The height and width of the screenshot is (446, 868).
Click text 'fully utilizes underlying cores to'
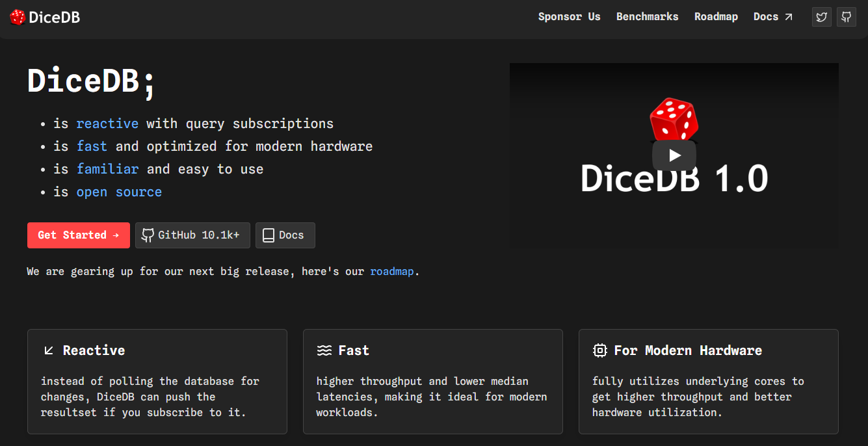[698, 381]
